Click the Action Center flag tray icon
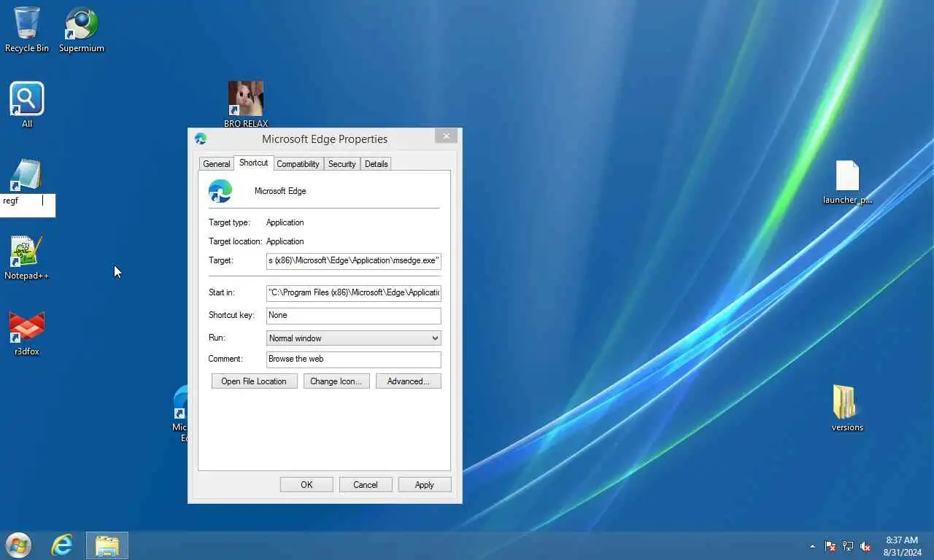 tap(830, 546)
